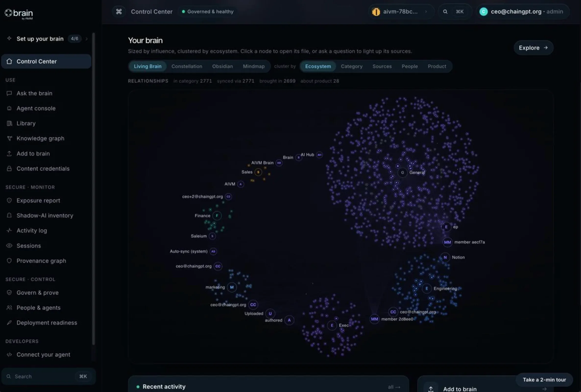The image size is (581, 392).
Task: Click the upload icon in Add to brain card
Action: point(431,389)
